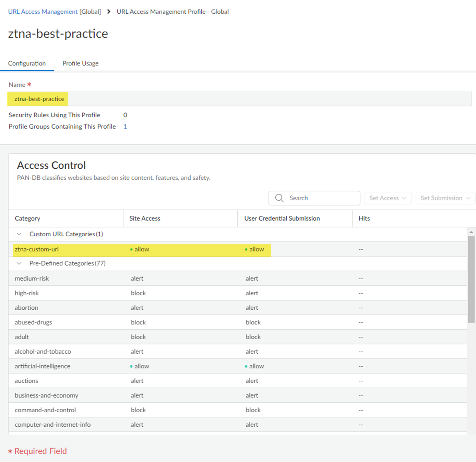The width and height of the screenshot is (476, 462).
Task: Select the Configuration tab
Action: point(27,63)
